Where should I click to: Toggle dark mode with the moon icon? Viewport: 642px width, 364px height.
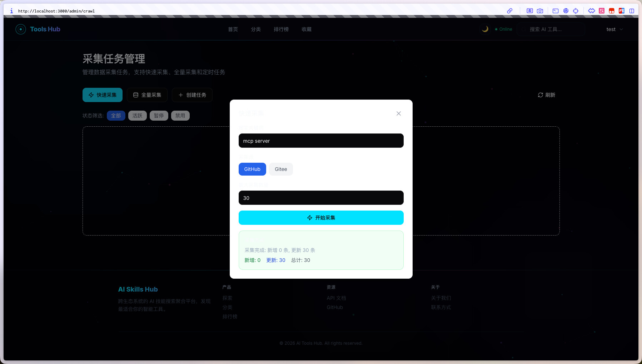485,29
